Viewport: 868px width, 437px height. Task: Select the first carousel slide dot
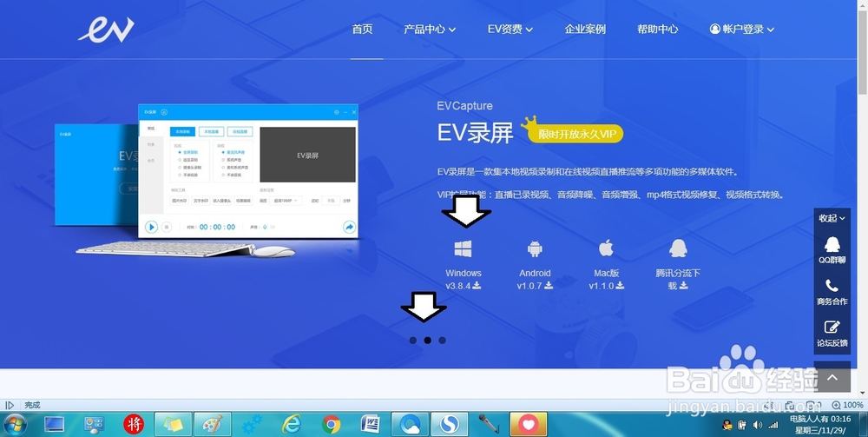[413, 341]
